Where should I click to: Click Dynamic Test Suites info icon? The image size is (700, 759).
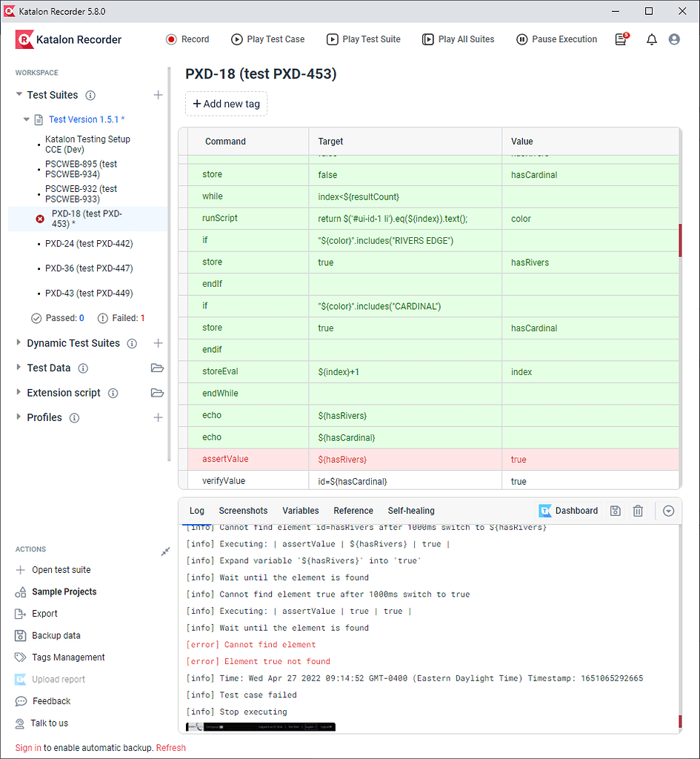[x=132, y=344]
